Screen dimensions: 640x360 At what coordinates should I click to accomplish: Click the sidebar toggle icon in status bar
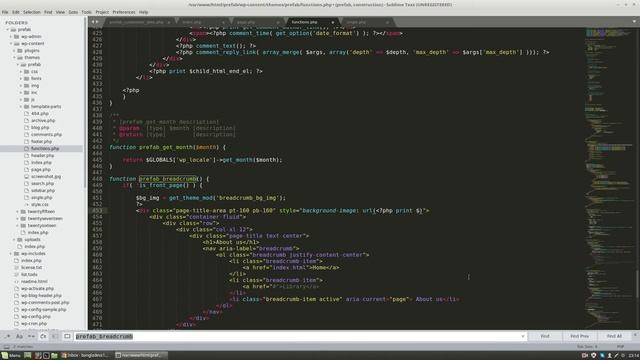pos(6,347)
